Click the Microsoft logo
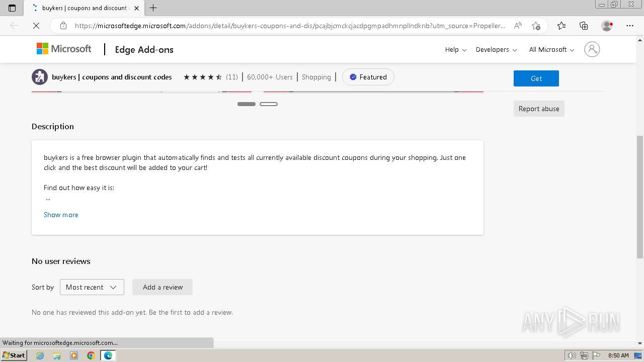644x362 pixels. [x=64, y=49]
